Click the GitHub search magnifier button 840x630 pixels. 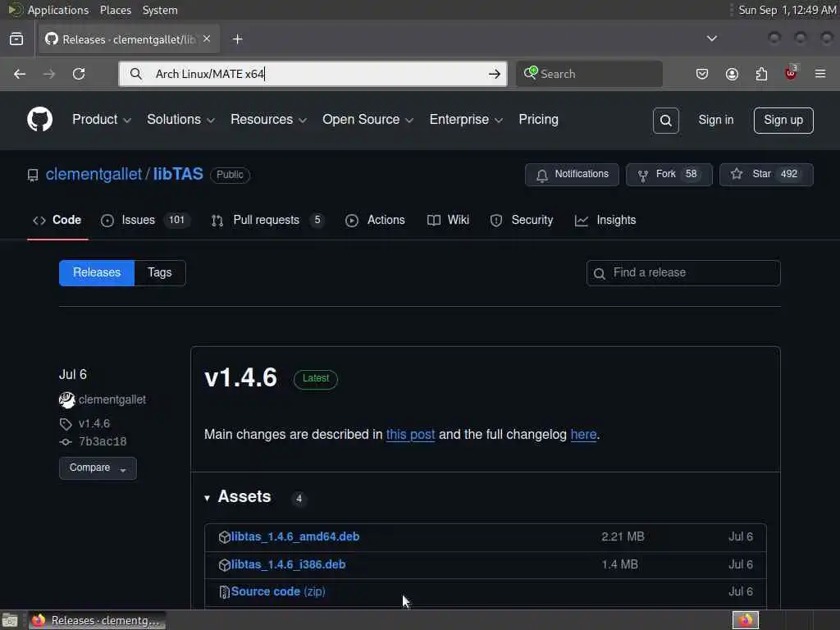[666, 121]
